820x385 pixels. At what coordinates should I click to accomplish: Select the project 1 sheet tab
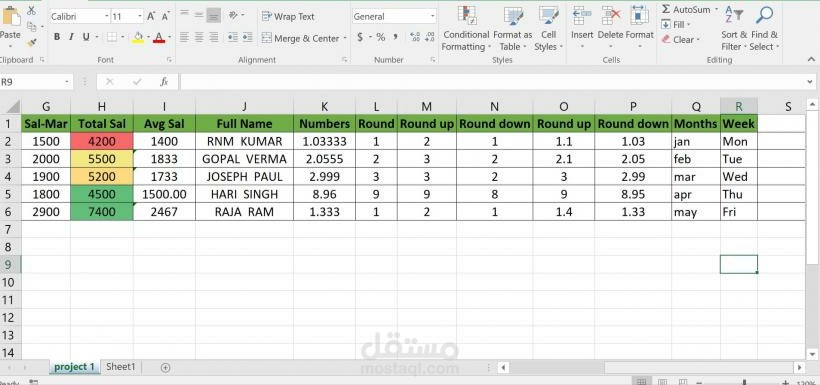tap(75, 367)
